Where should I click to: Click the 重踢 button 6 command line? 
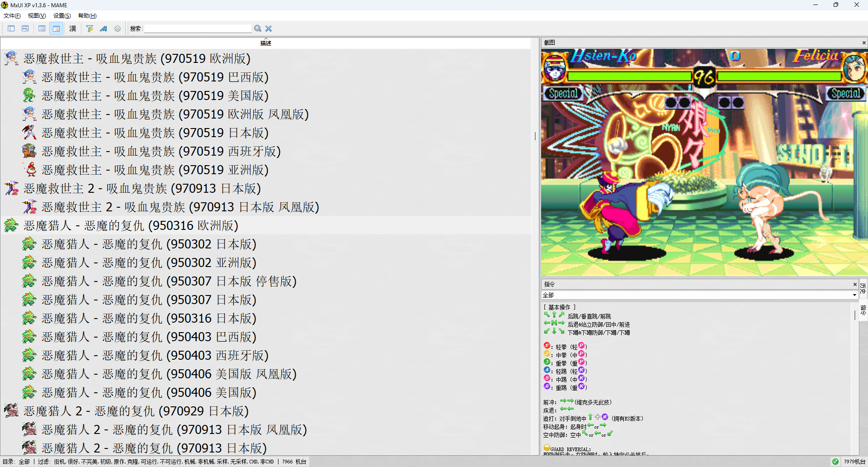point(565,387)
